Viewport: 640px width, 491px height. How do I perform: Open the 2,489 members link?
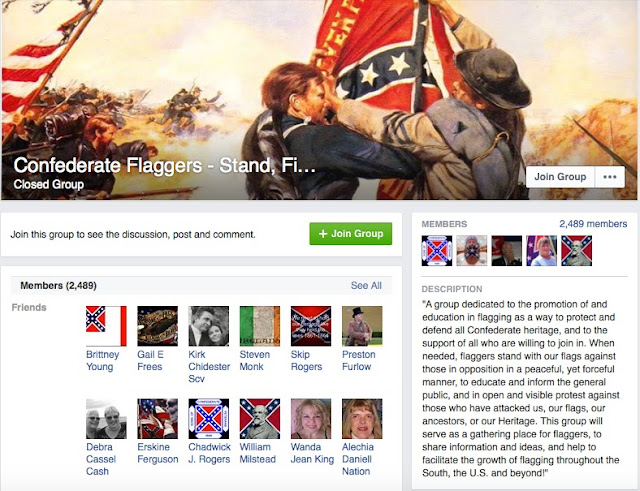(593, 224)
